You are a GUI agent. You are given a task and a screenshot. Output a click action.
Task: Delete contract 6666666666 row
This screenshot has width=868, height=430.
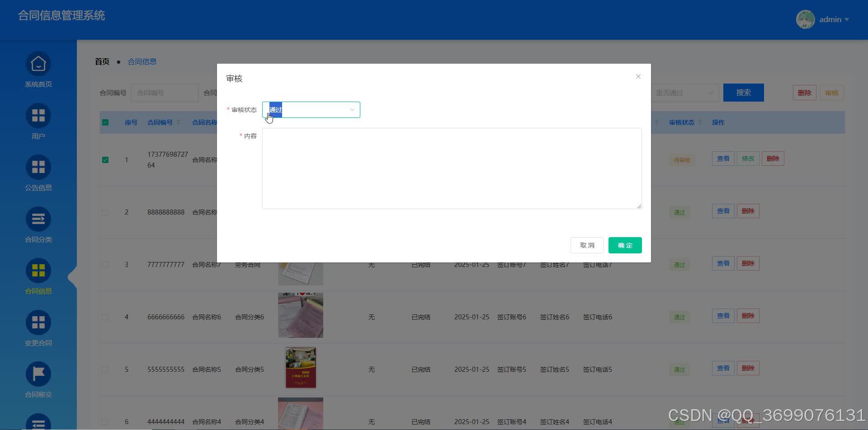coord(748,316)
